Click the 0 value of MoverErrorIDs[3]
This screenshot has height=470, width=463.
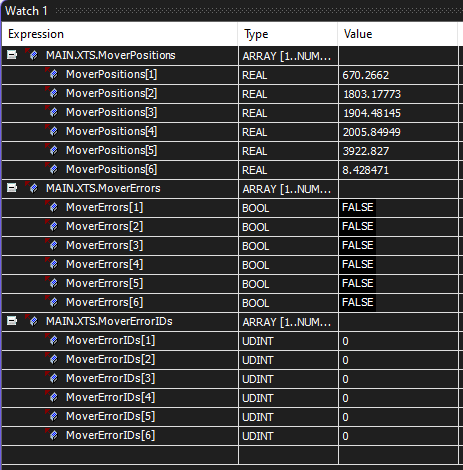[345, 379]
